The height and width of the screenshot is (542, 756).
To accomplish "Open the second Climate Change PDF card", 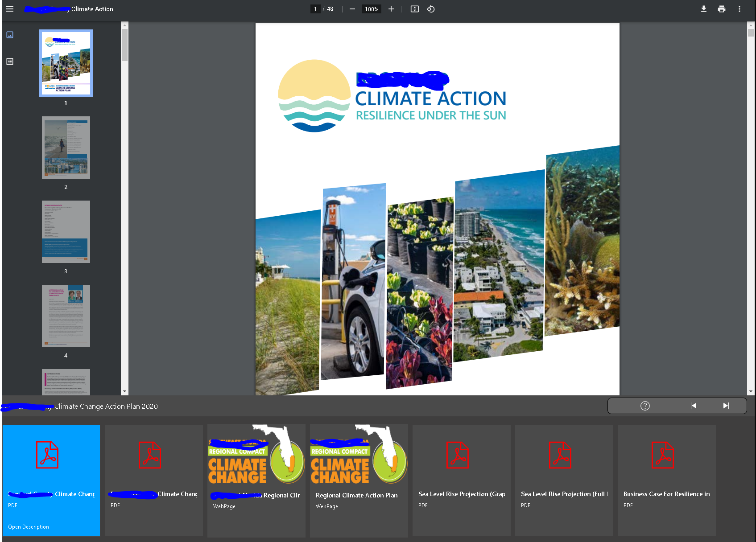I will (154, 480).
